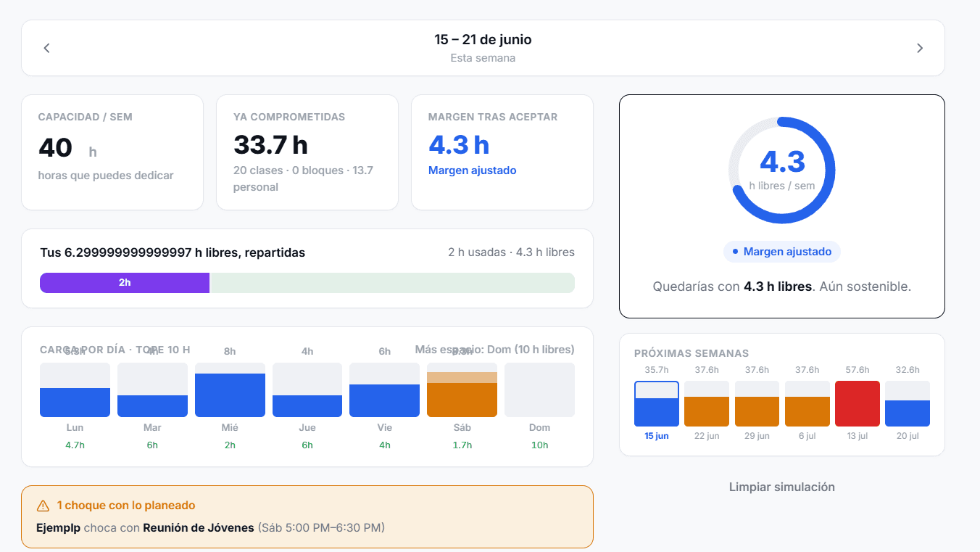Viewport: 980px width, 552px height.
Task: Click the warning triangle icon in alert
Action: tap(43, 506)
